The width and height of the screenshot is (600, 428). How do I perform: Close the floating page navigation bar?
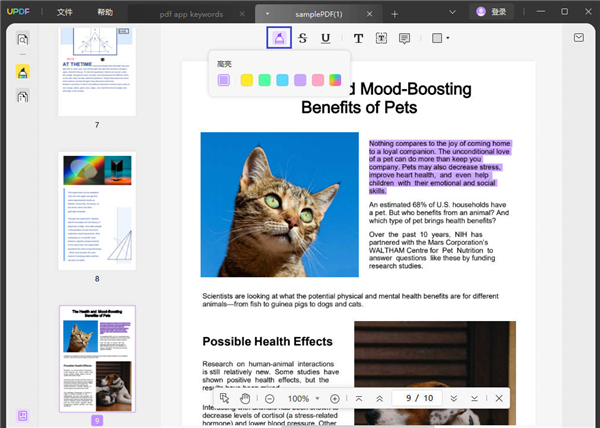click(499, 398)
